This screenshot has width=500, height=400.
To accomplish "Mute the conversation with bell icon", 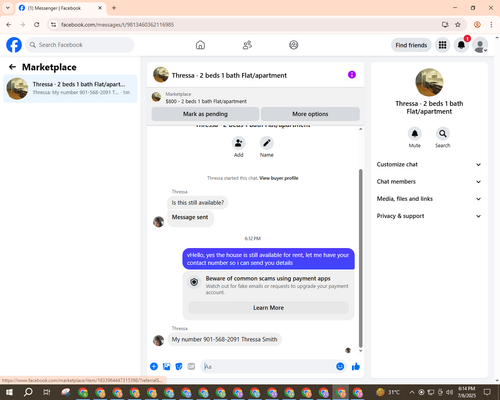I will pos(415,134).
